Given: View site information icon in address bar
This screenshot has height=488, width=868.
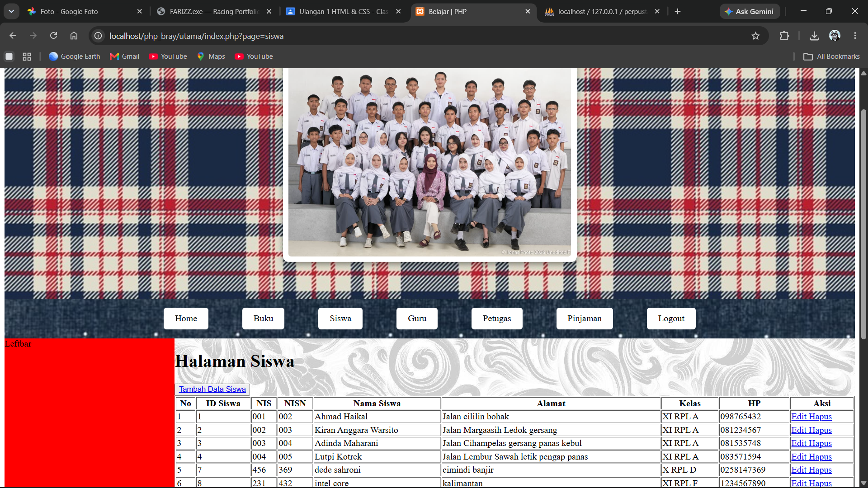Looking at the screenshot, I should pos(98,36).
